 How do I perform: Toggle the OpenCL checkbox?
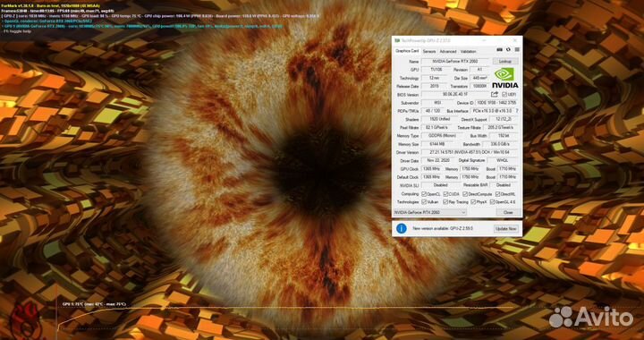tap(424, 194)
